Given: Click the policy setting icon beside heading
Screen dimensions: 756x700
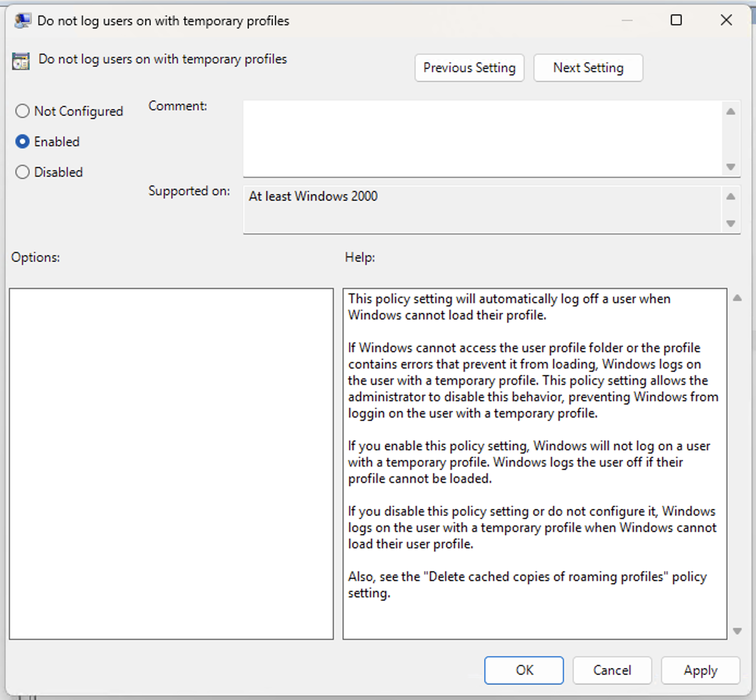Looking at the screenshot, I should 21,61.
